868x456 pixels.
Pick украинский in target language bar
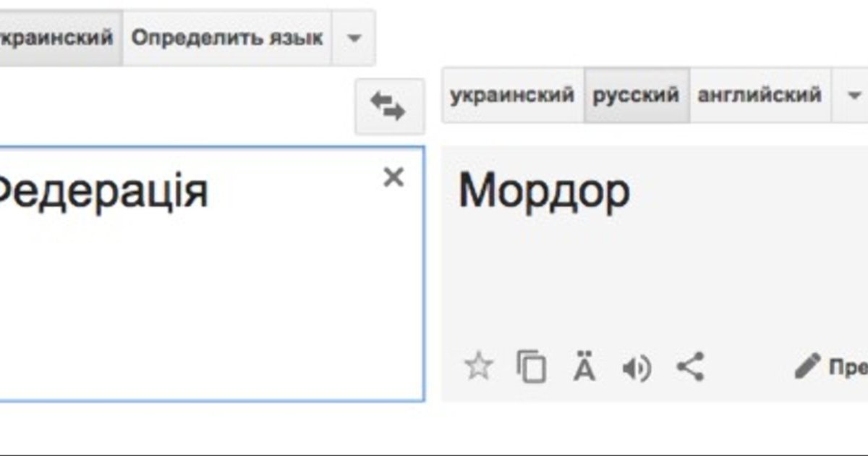pos(512,95)
